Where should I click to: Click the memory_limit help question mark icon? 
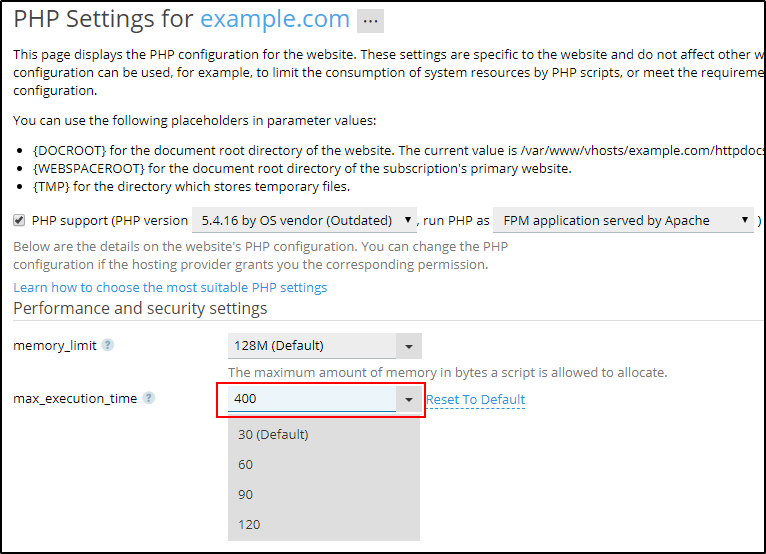point(108,346)
